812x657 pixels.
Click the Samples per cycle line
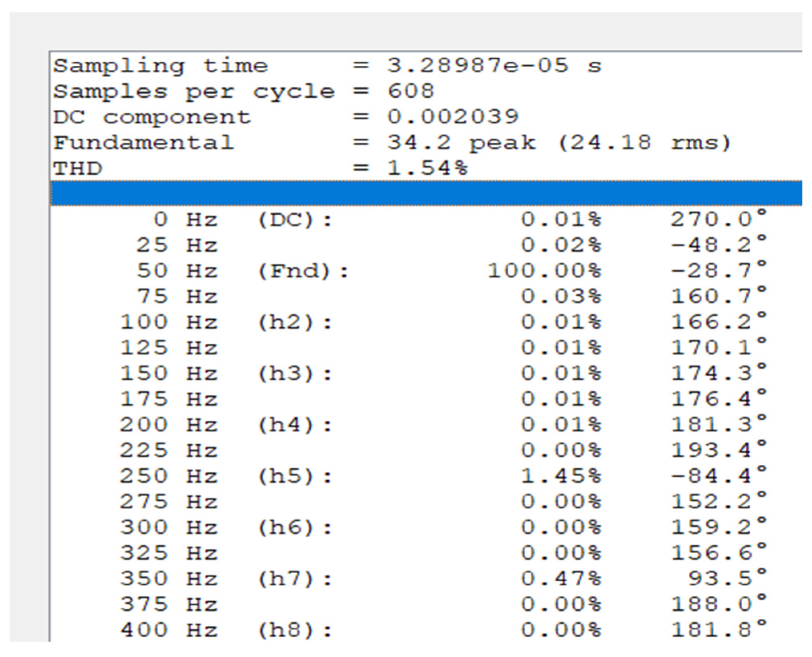pyautogui.click(x=244, y=91)
